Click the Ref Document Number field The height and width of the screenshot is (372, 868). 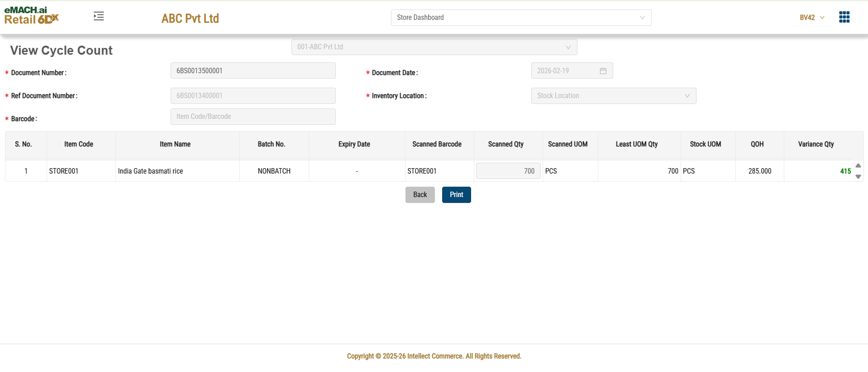(x=253, y=96)
